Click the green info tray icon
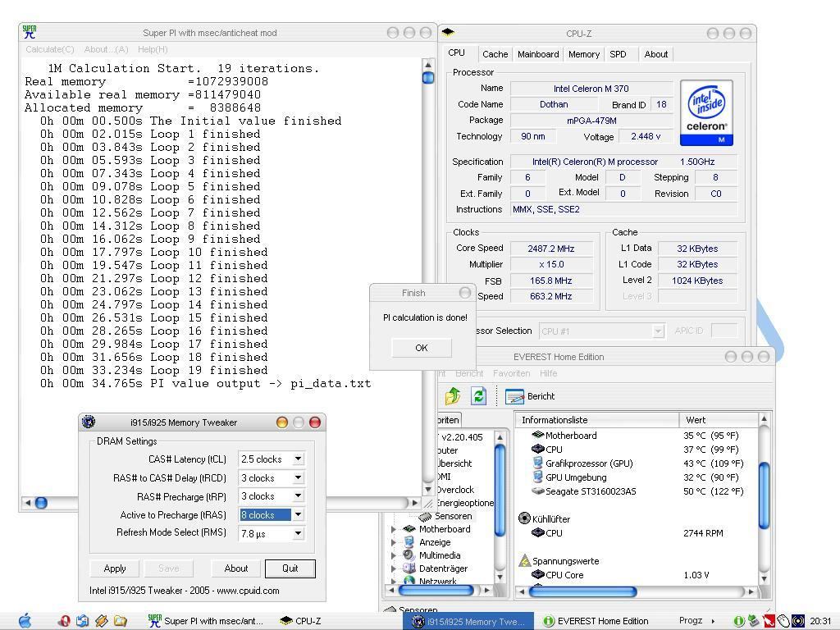This screenshot has width=840, height=630. point(739,621)
